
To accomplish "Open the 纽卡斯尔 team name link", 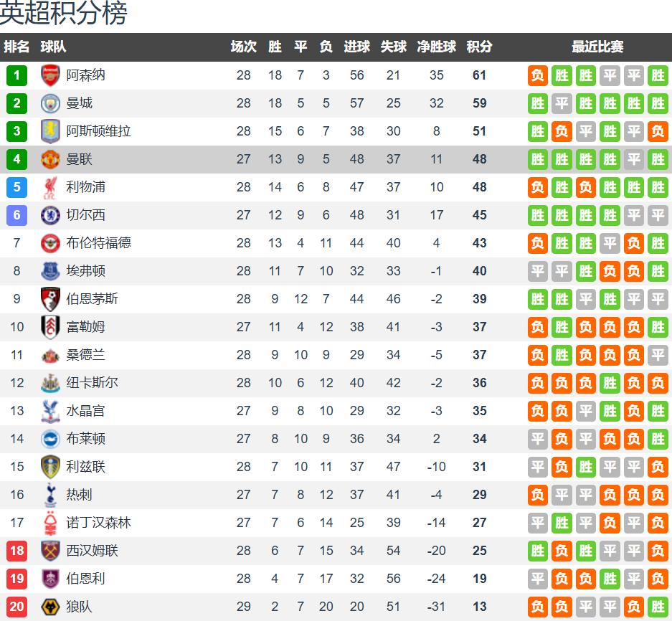I will coord(92,383).
